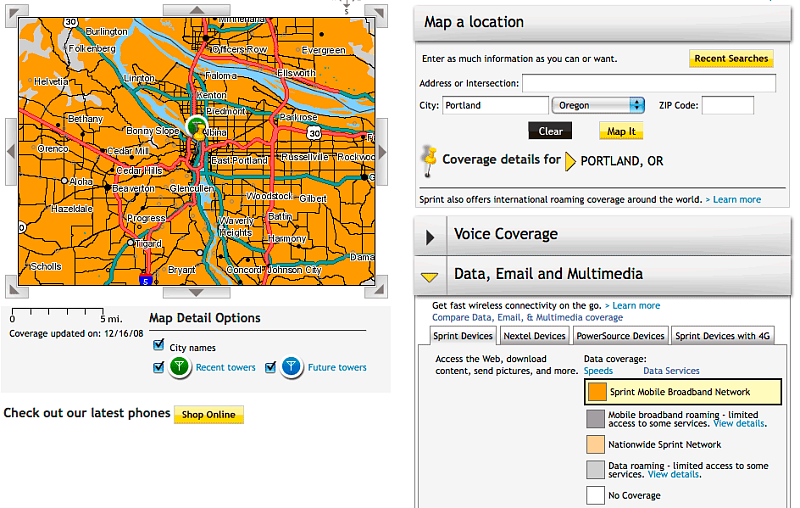Click the Sprint Mobile Broadband Network orange swatch
The image size is (800, 508).
tap(597, 392)
